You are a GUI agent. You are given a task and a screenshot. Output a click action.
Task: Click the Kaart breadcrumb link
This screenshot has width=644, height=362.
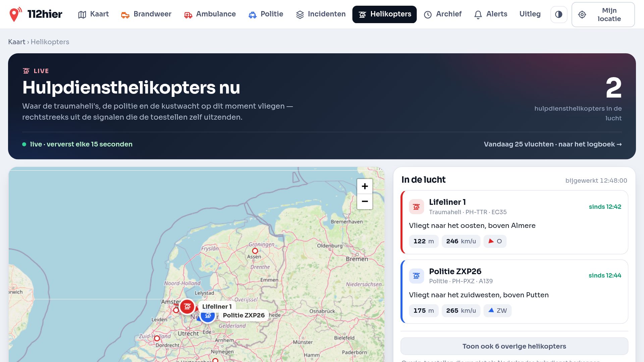(x=17, y=42)
